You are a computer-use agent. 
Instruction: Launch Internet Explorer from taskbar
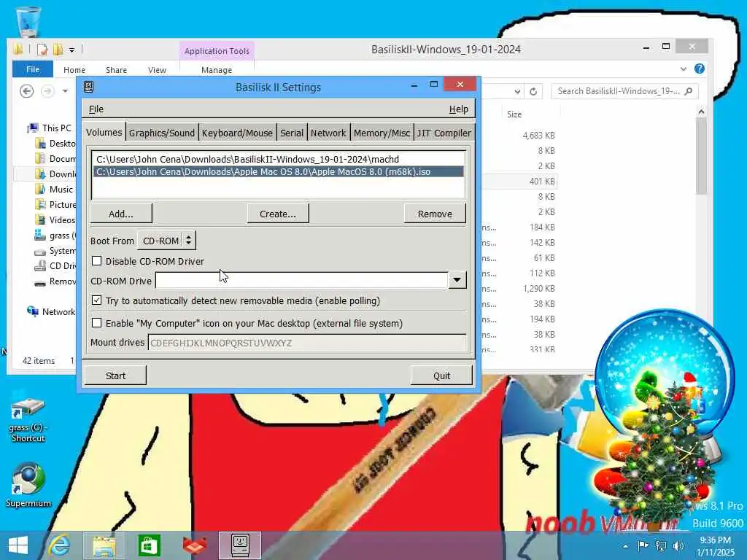[x=60, y=545]
